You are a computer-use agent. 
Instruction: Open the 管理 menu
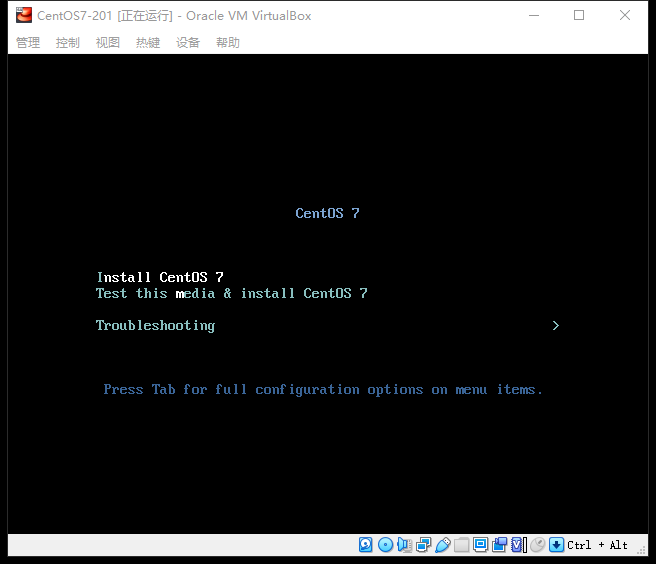tap(28, 42)
